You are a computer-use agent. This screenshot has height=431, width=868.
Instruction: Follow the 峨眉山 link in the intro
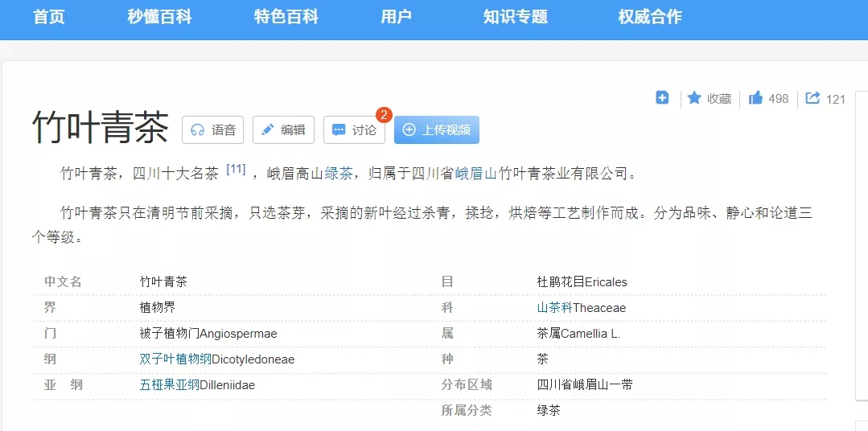pyautogui.click(x=476, y=174)
